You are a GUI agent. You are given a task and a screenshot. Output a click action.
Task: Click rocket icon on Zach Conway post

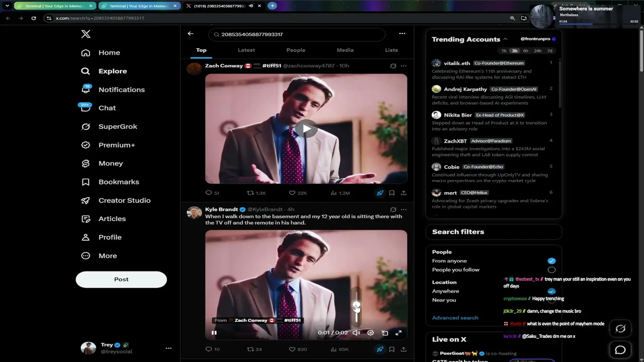(380, 193)
